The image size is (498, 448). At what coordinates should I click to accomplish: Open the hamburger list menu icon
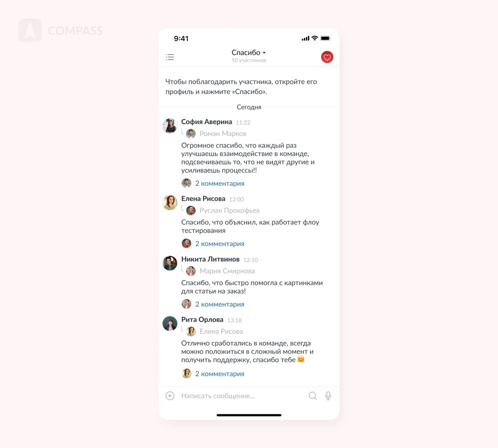(x=170, y=57)
